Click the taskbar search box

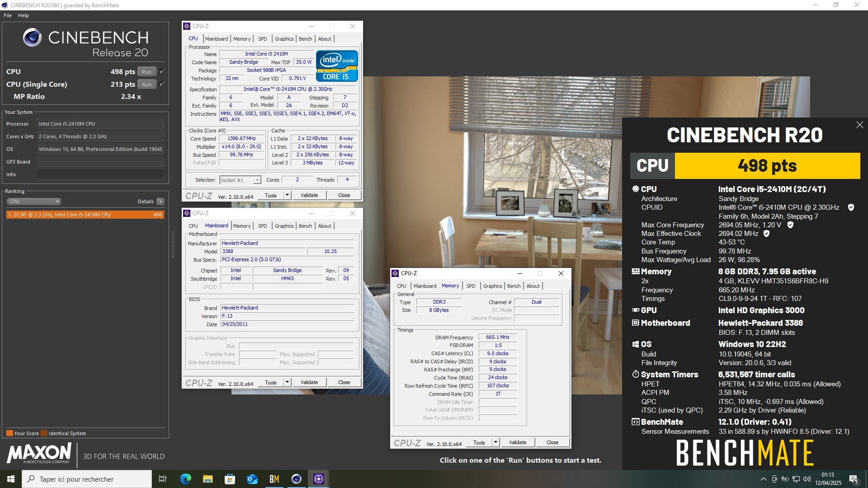click(x=87, y=479)
